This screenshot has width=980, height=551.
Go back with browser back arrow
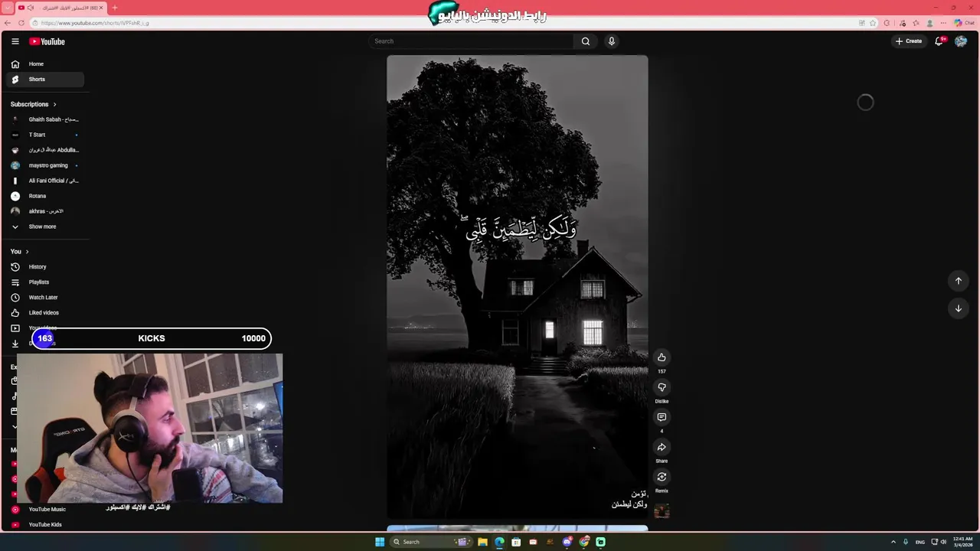tap(8, 23)
